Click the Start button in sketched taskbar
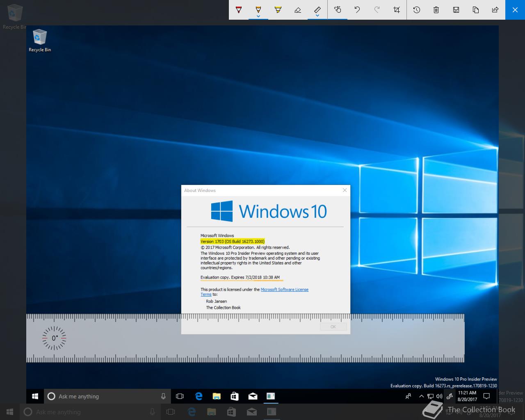 click(x=35, y=396)
